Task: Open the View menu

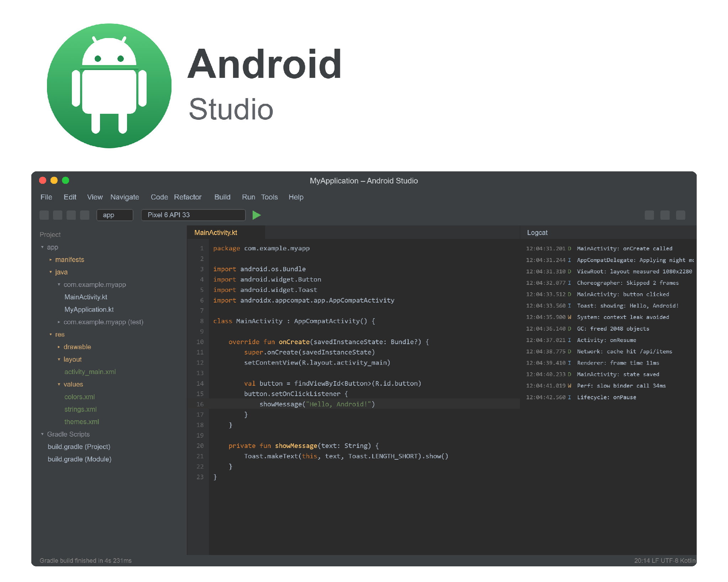Action: point(95,197)
